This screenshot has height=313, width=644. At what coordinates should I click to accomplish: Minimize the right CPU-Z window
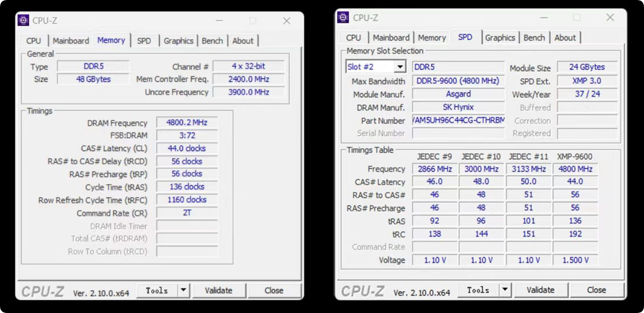tap(543, 18)
